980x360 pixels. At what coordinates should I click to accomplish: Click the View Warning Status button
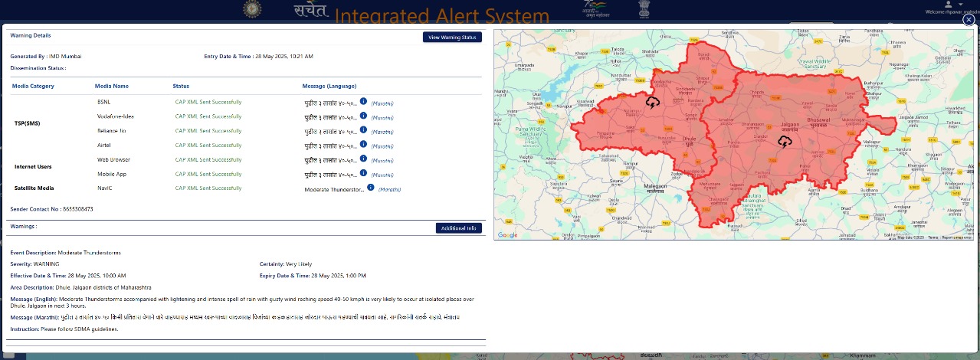click(452, 37)
